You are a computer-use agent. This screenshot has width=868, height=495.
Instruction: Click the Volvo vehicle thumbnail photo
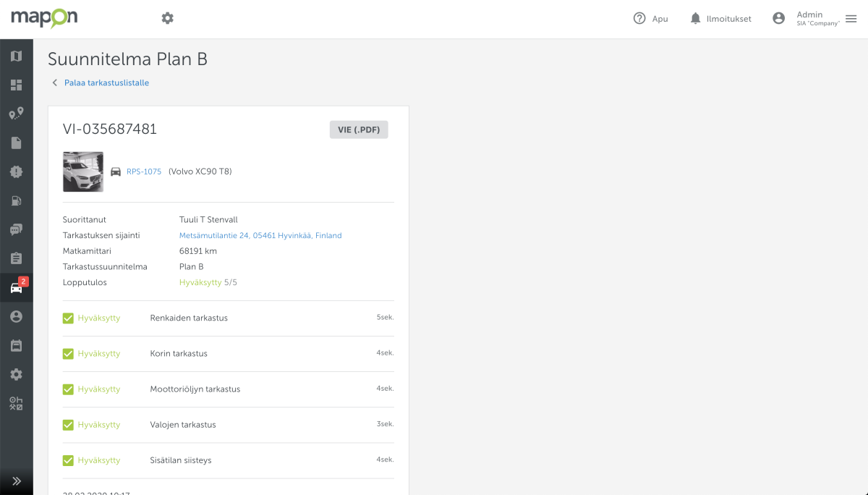click(83, 172)
